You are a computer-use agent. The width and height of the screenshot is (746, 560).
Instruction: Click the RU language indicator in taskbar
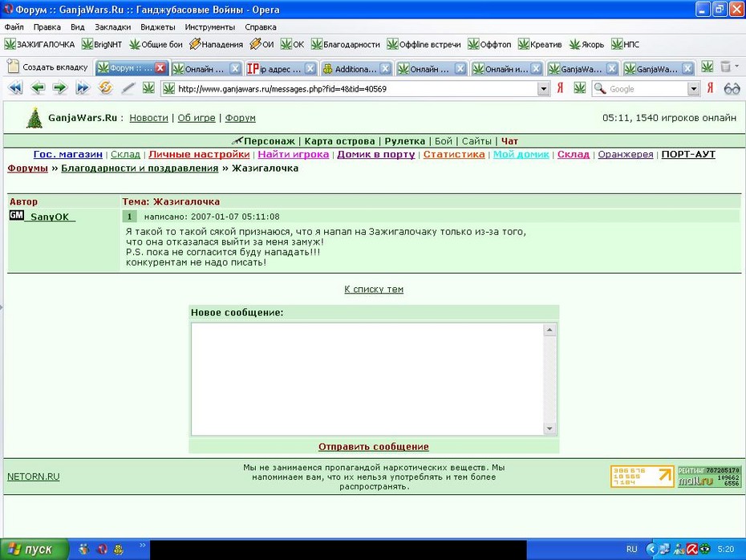[x=631, y=550]
